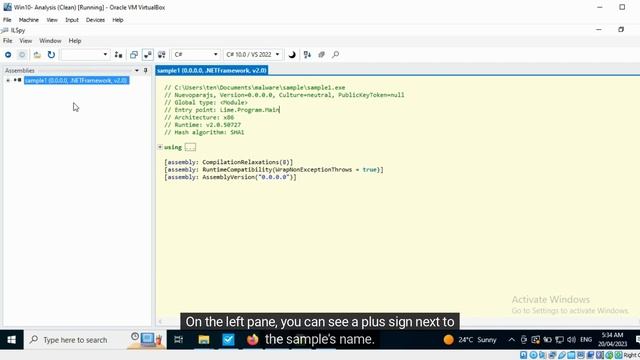The width and height of the screenshot is (640, 360).
Task: Show hidden system tray icons
Action: click(511, 340)
